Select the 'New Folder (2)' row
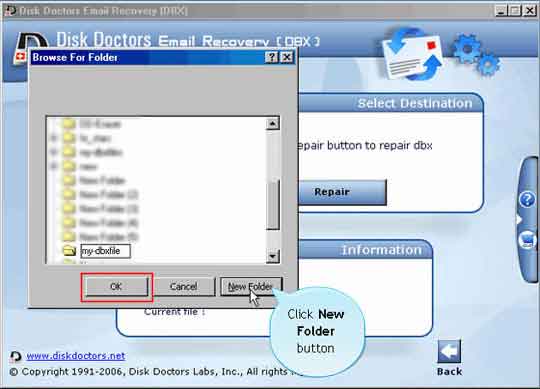Screen dimensions: 540x389 [x=108, y=195]
